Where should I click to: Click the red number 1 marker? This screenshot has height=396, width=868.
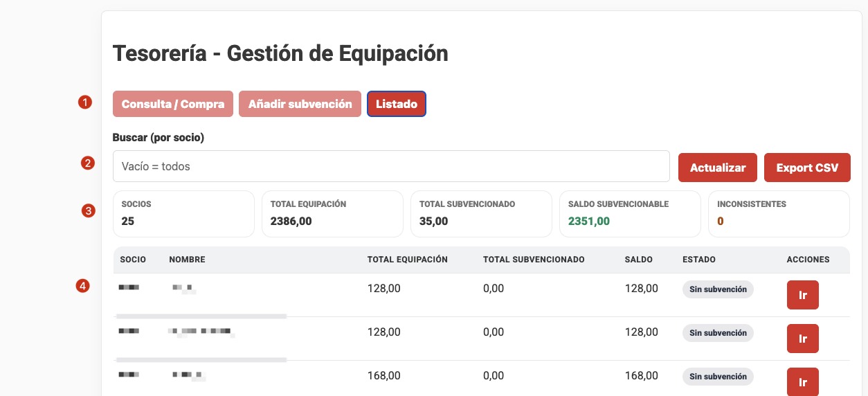click(84, 102)
